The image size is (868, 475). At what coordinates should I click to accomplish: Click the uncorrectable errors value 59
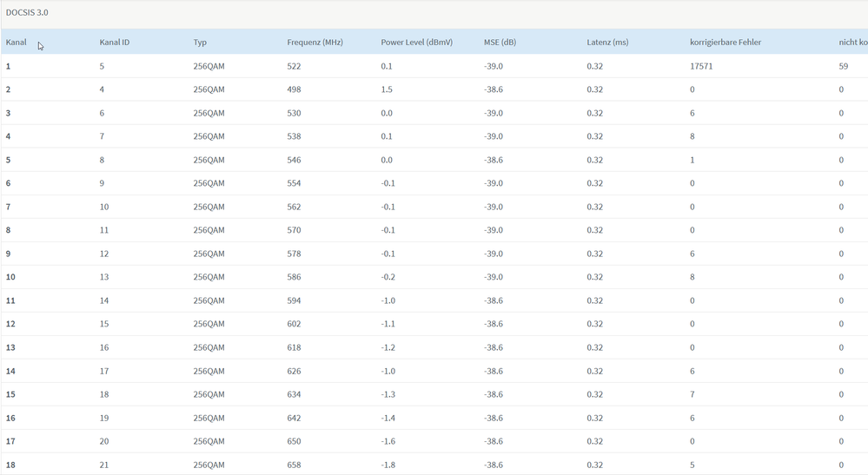pos(844,66)
